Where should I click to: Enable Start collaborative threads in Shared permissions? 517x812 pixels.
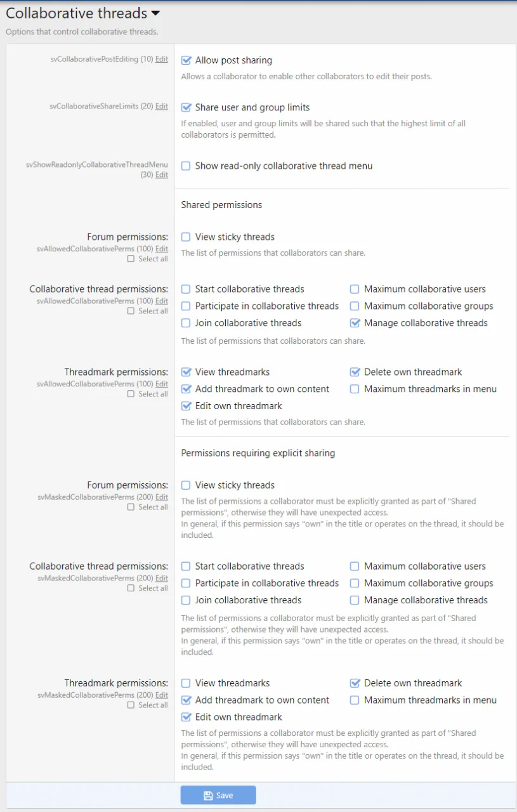(186, 289)
